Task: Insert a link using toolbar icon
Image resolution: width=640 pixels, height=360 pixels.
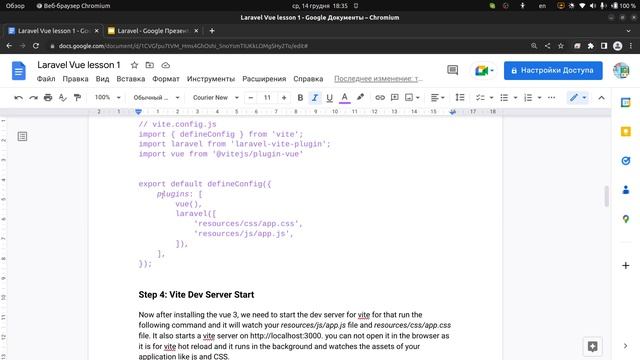Action: (x=380, y=98)
